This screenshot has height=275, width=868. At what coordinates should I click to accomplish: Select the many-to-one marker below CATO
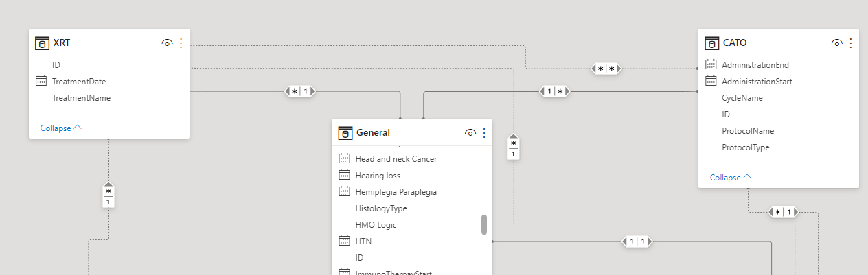(784, 212)
